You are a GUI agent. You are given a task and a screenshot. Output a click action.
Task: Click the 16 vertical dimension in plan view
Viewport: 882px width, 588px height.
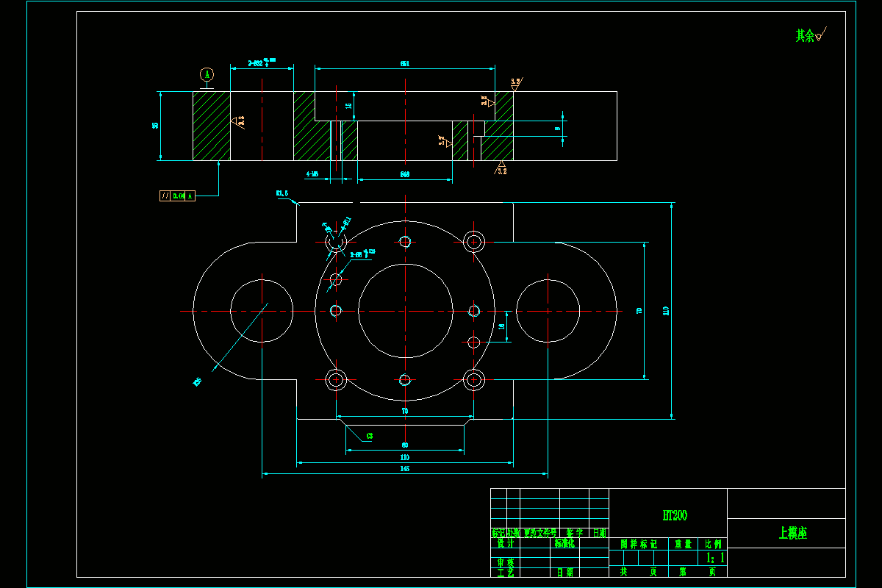501,326
